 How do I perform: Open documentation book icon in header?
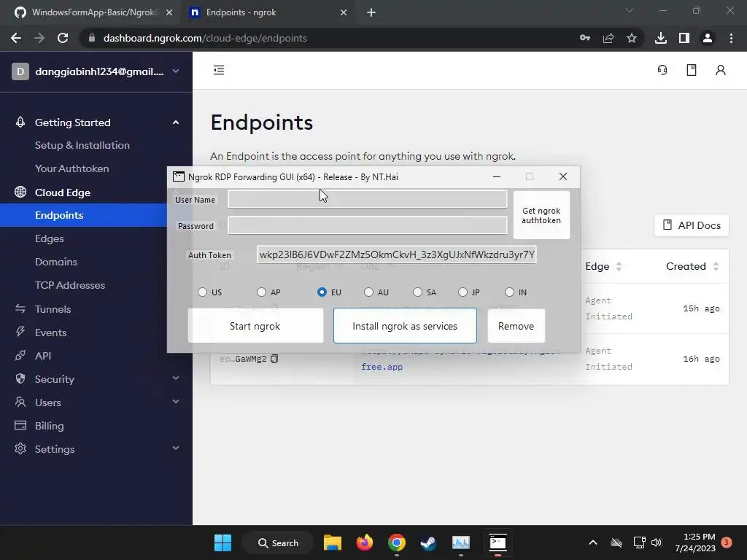coord(692,70)
